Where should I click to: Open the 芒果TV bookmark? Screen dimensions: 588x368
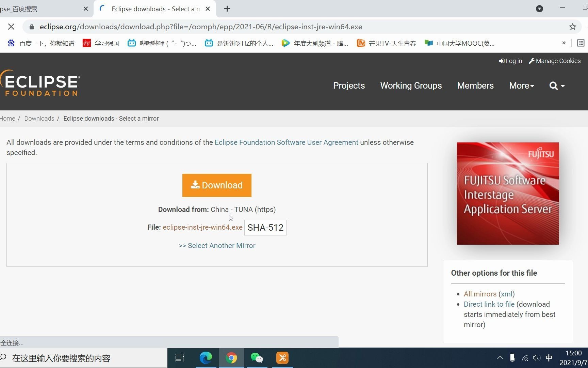(386, 43)
